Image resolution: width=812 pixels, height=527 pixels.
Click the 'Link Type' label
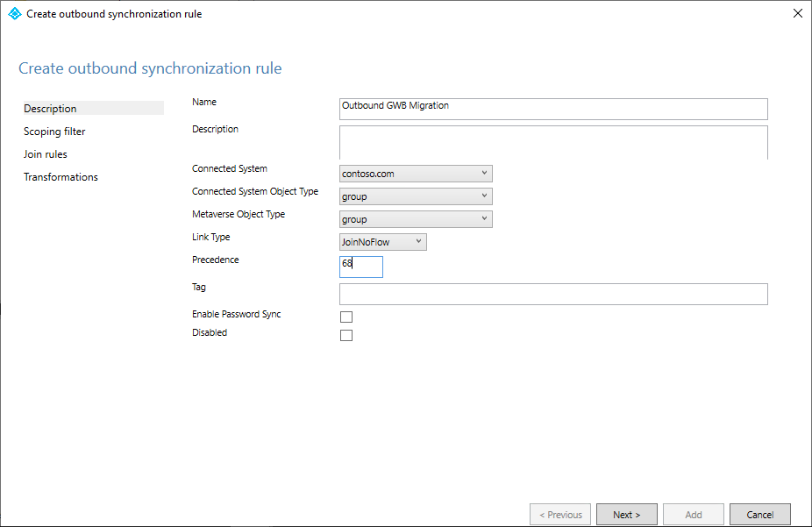tap(210, 237)
